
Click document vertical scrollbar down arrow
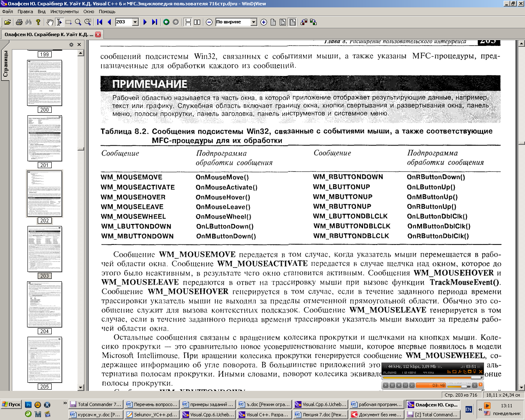pyautogui.click(x=521, y=387)
